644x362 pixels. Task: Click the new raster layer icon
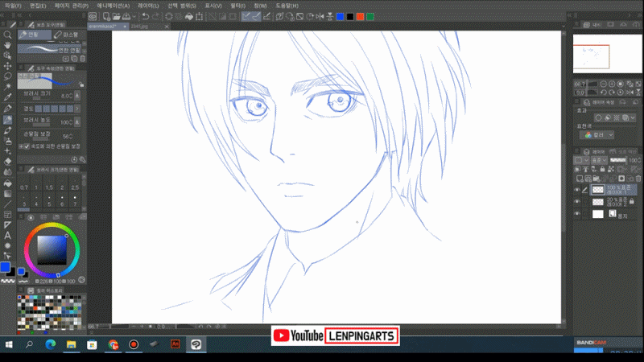point(580,179)
